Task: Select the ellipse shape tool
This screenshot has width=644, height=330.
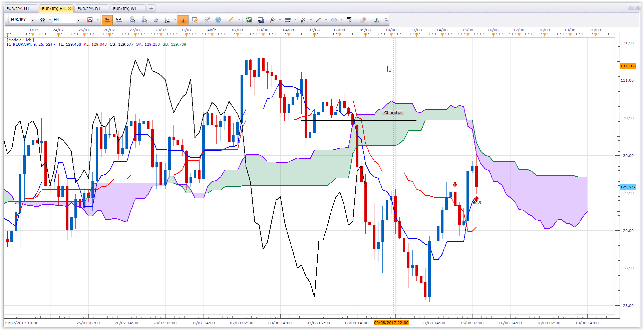Action: 334,20
